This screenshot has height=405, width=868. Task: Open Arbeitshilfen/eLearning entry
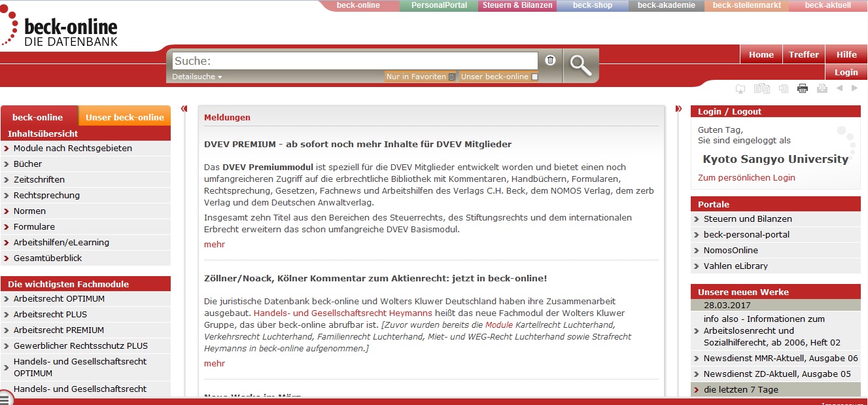point(86,243)
